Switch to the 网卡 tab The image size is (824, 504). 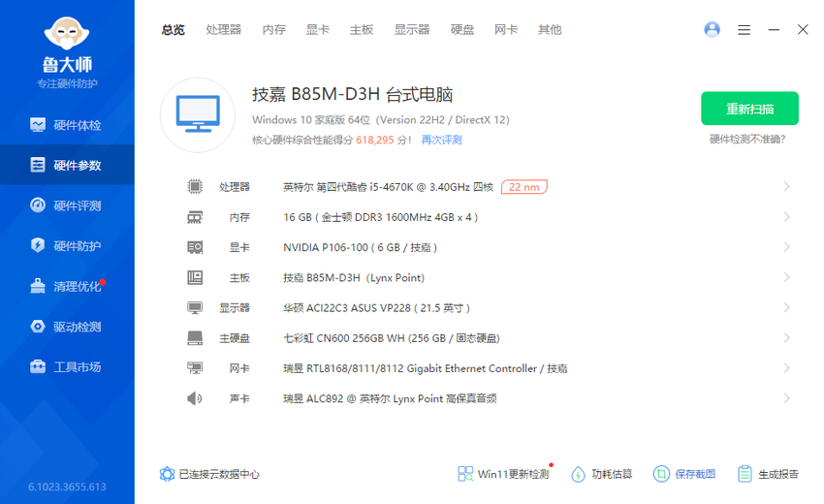pyautogui.click(x=505, y=30)
